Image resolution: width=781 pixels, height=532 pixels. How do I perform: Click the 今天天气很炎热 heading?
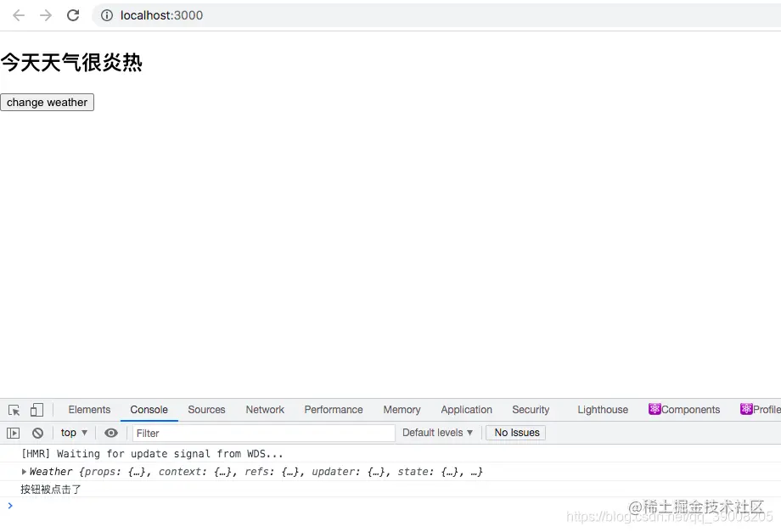click(x=71, y=63)
